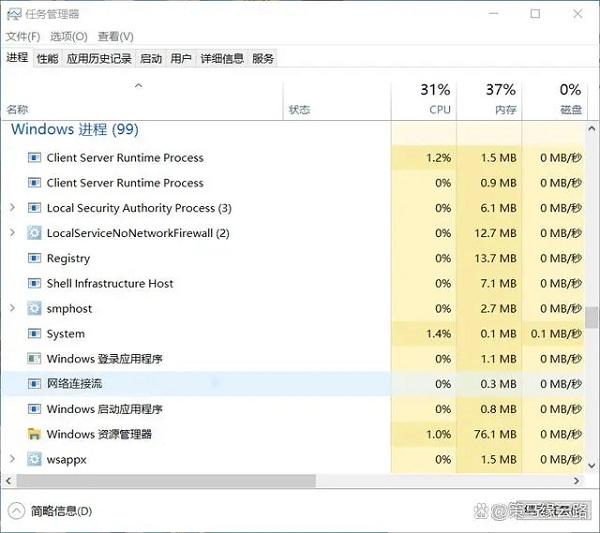This screenshot has height=533, width=600.
Task: Click 简略信息(D) link
Action: [61, 511]
